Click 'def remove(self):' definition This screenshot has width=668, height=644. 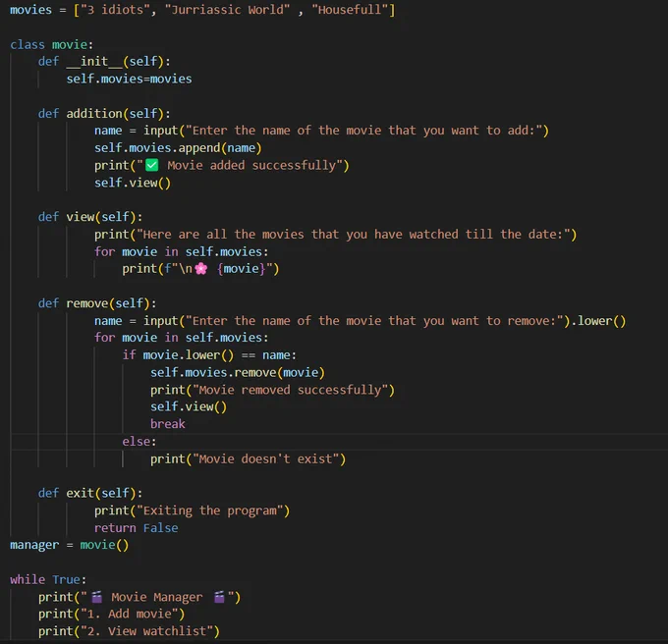click(x=97, y=303)
